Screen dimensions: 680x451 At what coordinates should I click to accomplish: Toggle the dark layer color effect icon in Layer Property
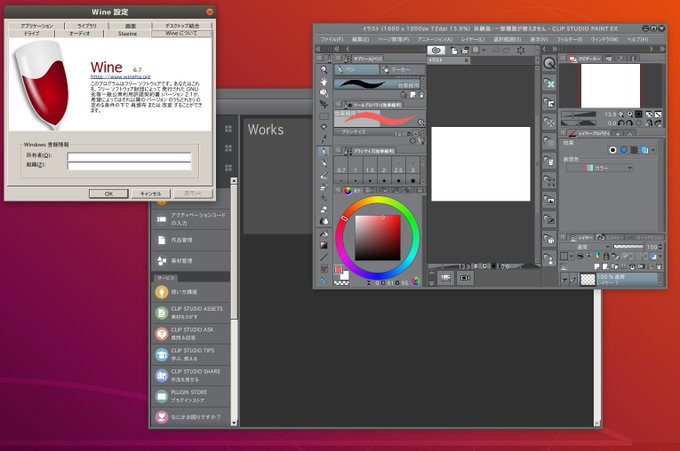click(x=634, y=150)
